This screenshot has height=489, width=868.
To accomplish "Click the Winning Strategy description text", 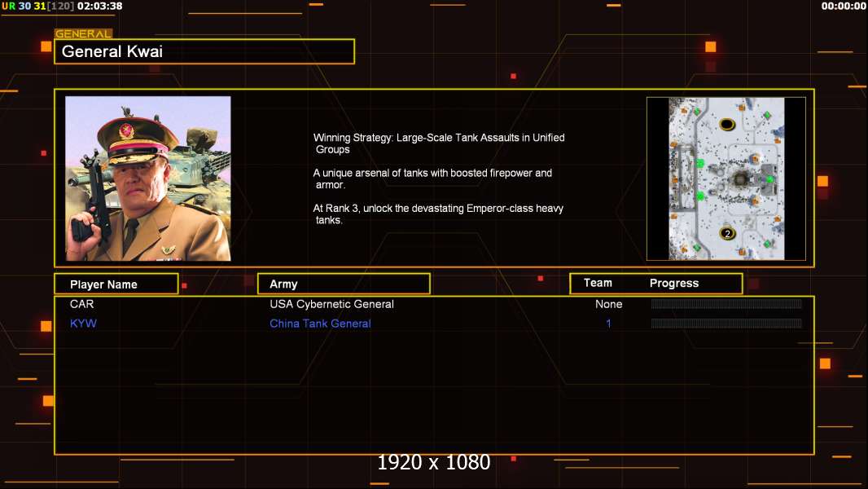I will tap(439, 143).
